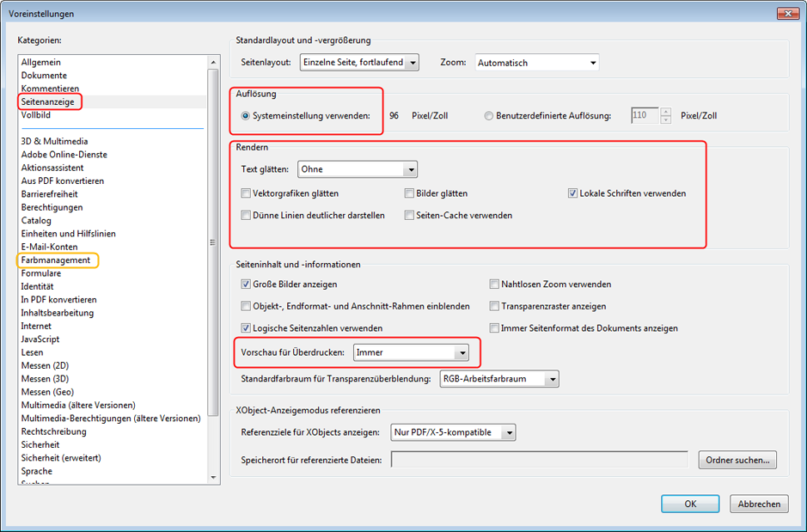Select the Vollbild category

point(35,114)
